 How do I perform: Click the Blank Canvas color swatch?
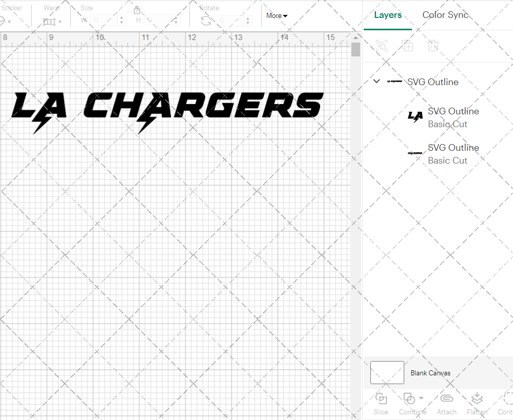[x=387, y=373]
